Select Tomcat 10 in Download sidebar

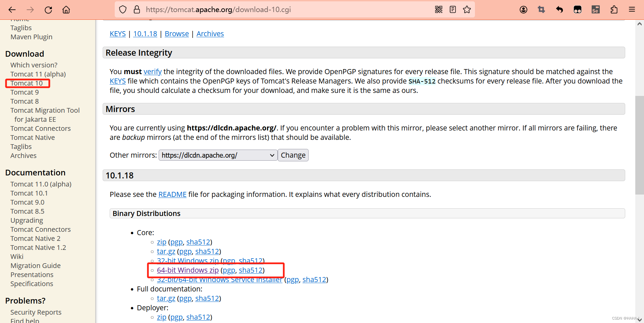click(26, 83)
